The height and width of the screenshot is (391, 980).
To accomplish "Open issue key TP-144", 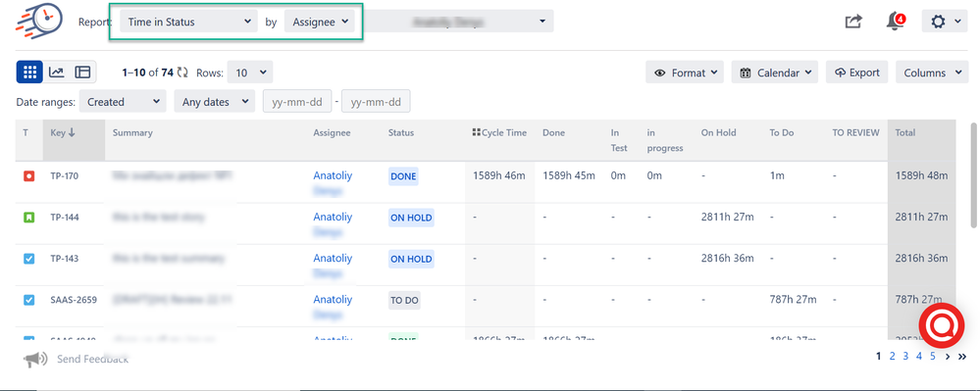I will click(65, 218).
